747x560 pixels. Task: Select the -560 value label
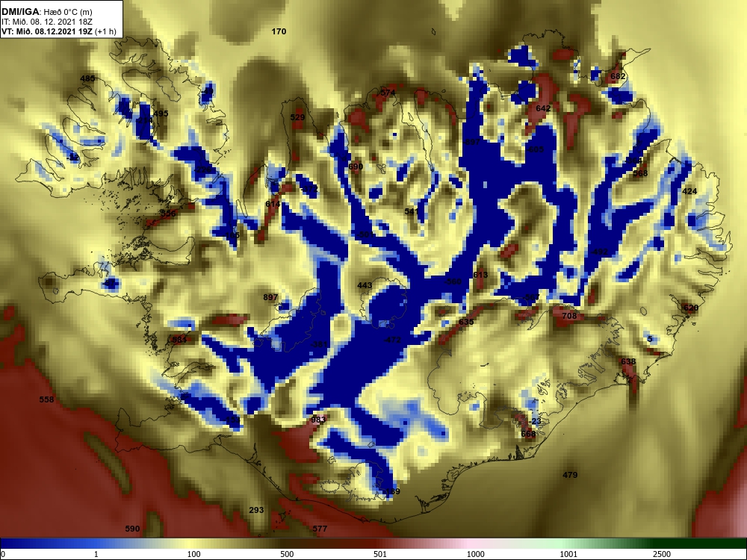point(453,281)
